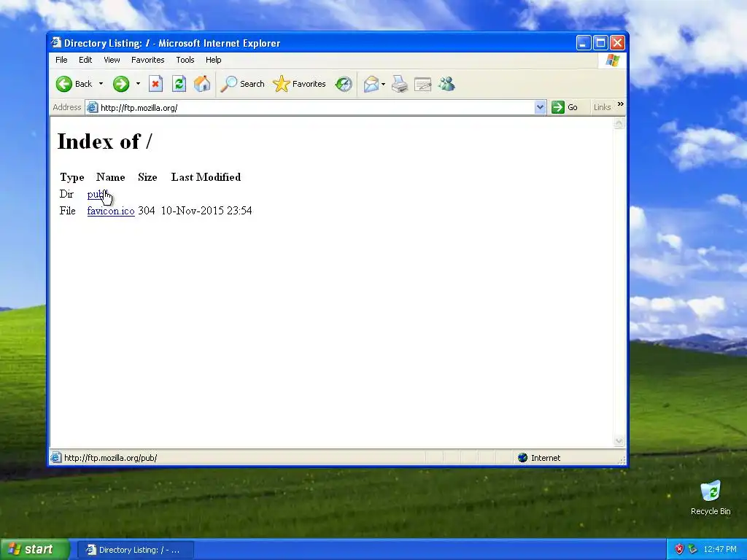Image resolution: width=747 pixels, height=560 pixels.
Task: Click the '10-Nov-2015 23:54' date text
Action: click(x=206, y=211)
